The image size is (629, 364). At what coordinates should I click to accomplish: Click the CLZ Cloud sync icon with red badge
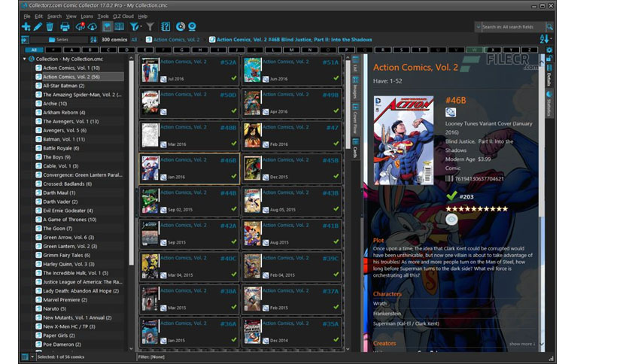[x=80, y=27]
